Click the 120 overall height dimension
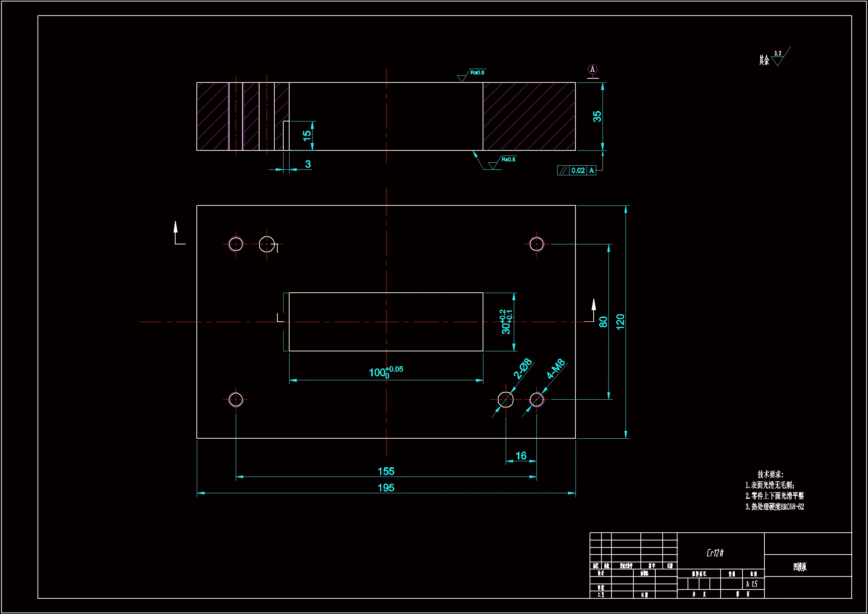868x614 pixels. click(620, 322)
